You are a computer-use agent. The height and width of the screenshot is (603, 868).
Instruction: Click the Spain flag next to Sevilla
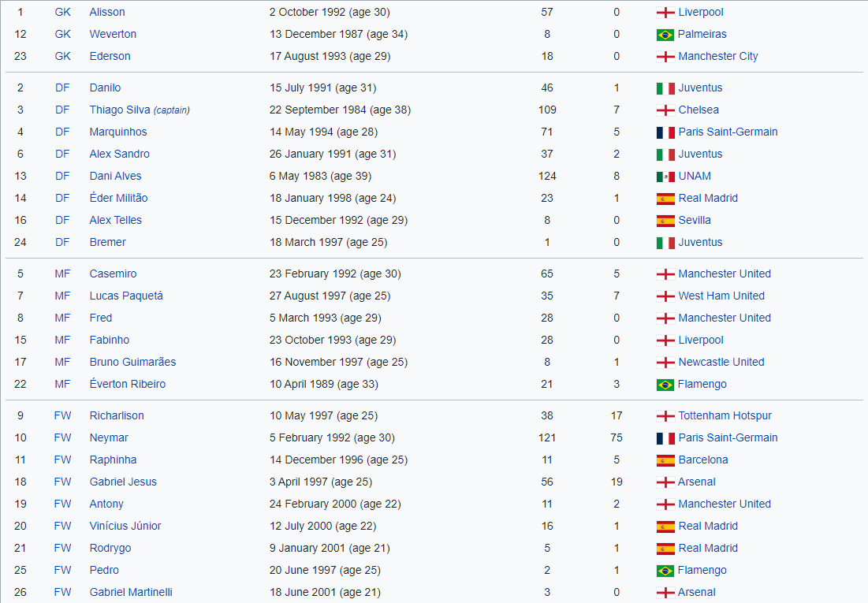coord(665,221)
